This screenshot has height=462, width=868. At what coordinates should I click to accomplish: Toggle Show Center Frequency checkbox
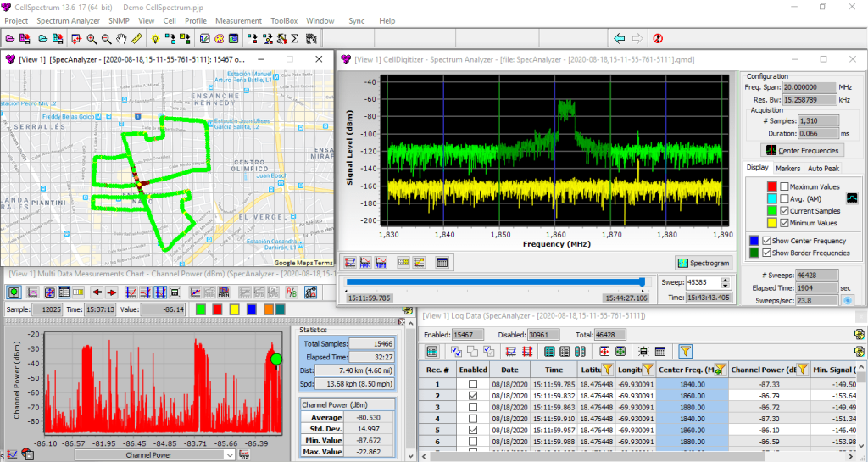click(765, 240)
